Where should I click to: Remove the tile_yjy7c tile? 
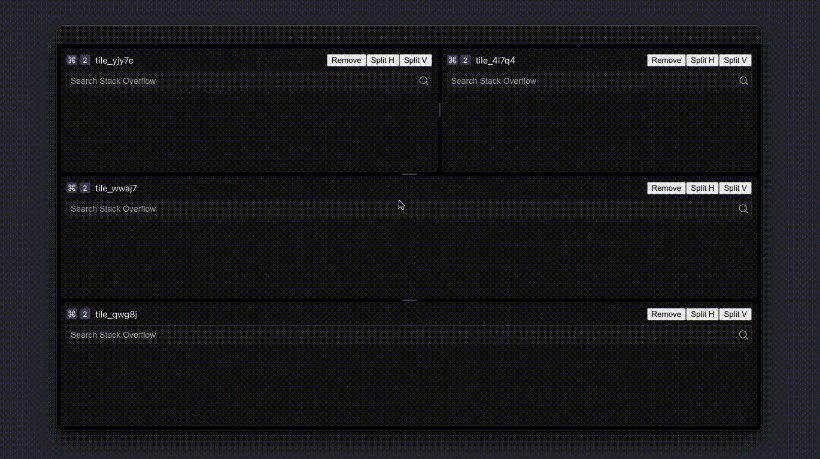[346, 60]
